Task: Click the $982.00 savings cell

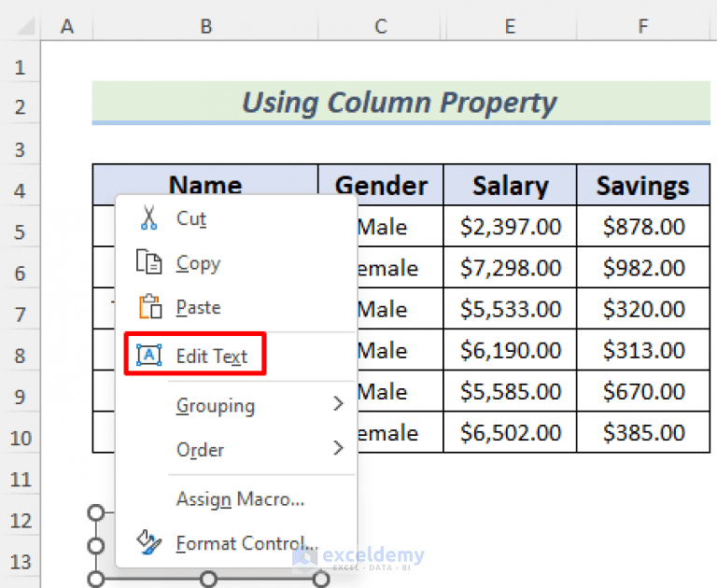Action: coord(643,268)
